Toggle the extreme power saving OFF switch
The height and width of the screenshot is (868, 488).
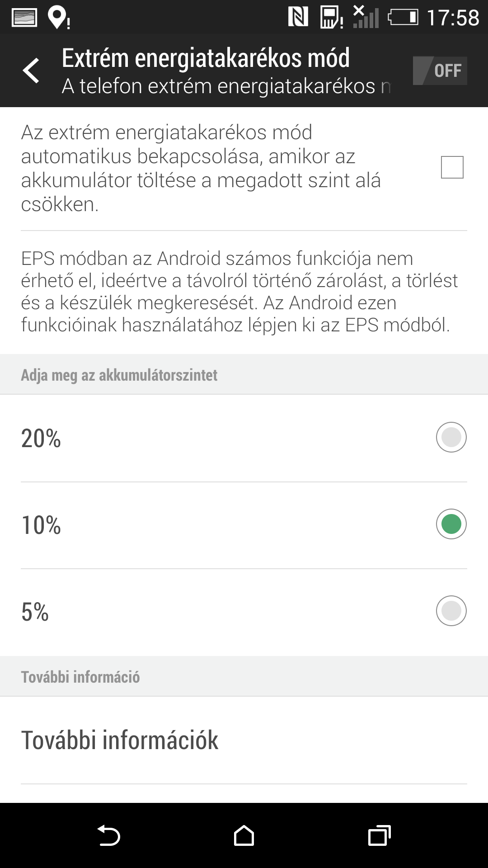440,71
